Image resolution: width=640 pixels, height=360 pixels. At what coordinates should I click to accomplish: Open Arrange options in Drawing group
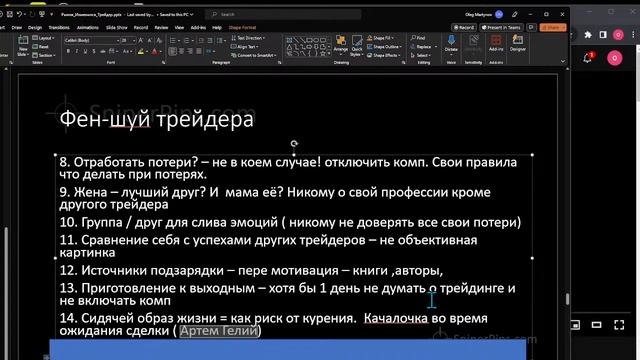340,45
